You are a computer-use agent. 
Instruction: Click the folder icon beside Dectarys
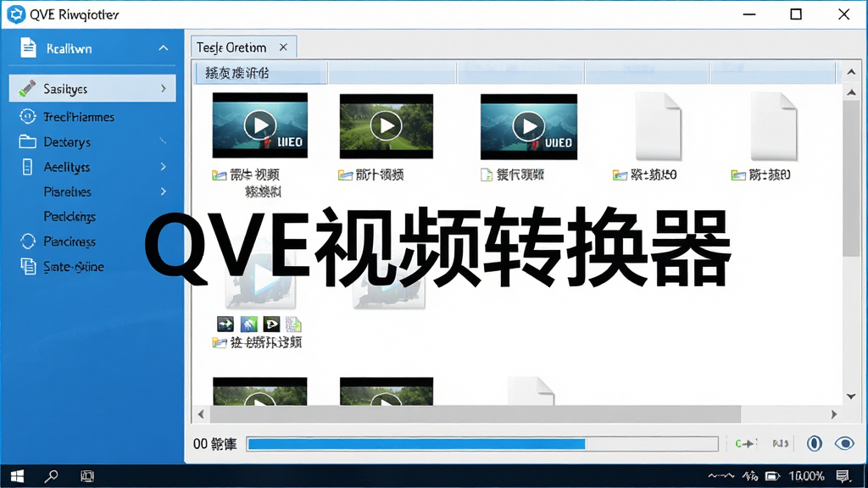click(x=27, y=141)
